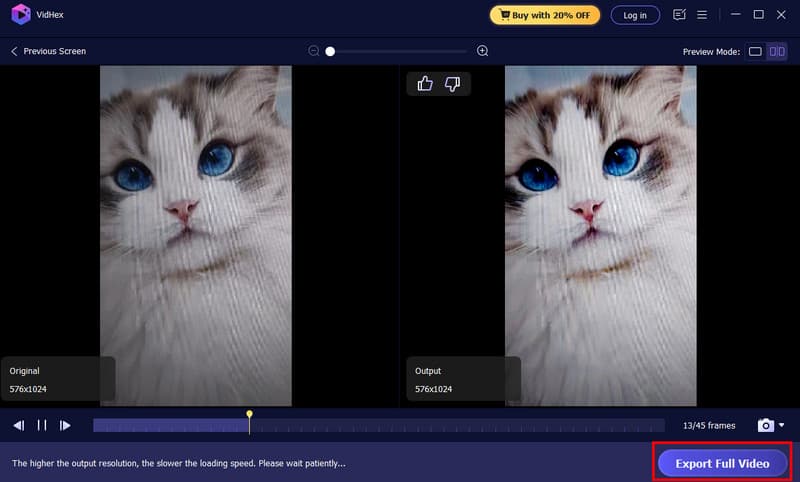This screenshot has height=482, width=800.
Task: Click the Buy with 20% OFF offer
Action: coord(545,15)
